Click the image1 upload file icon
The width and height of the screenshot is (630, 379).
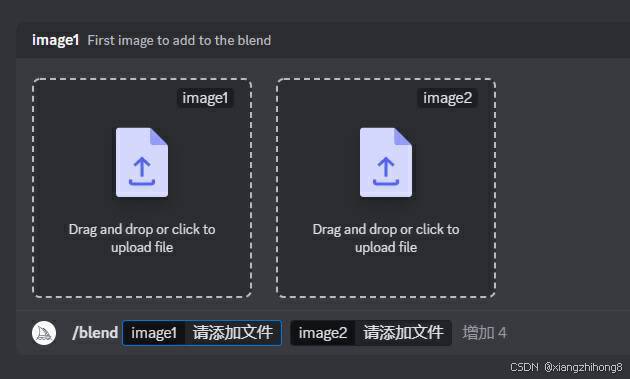(x=142, y=162)
